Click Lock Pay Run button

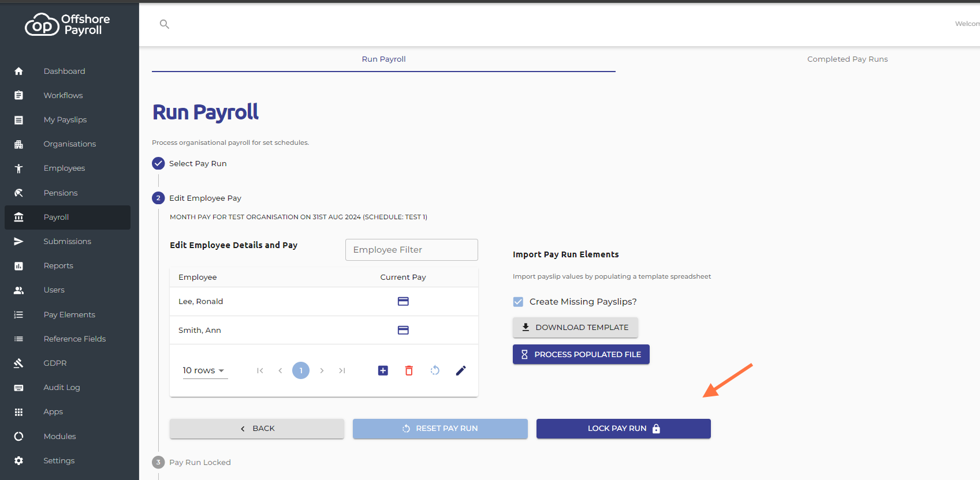624,429
